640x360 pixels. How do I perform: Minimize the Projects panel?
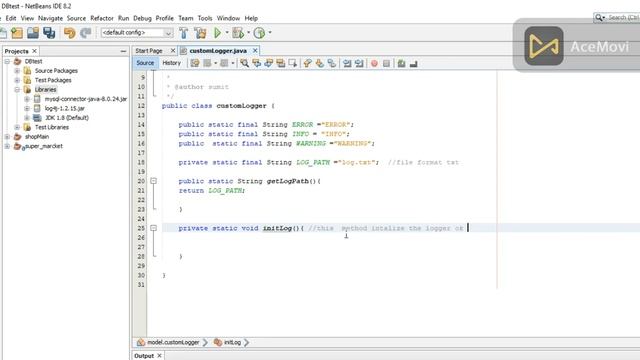[x=123, y=51]
